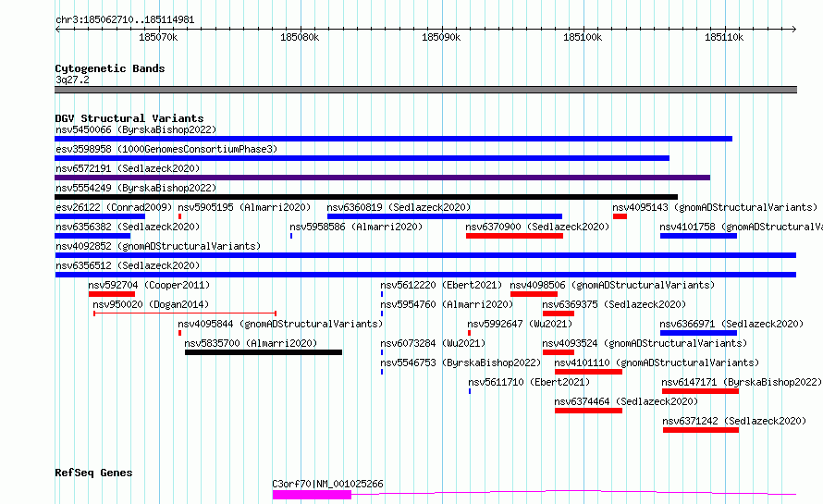Open nsv6356382 (Sedlazeck2020) label

128,227
